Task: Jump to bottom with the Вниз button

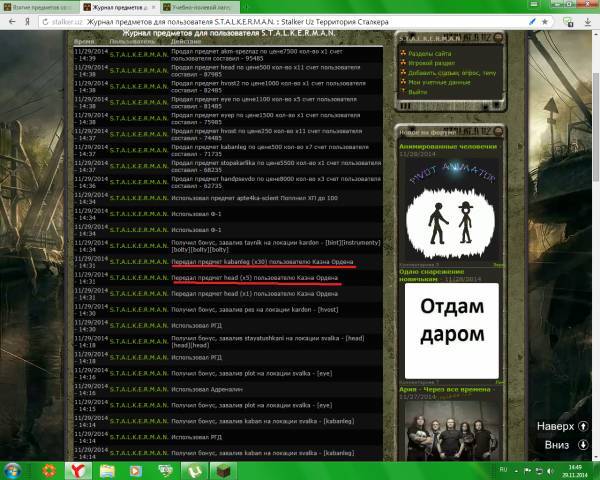Action: pyautogui.click(x=566, y=445)
